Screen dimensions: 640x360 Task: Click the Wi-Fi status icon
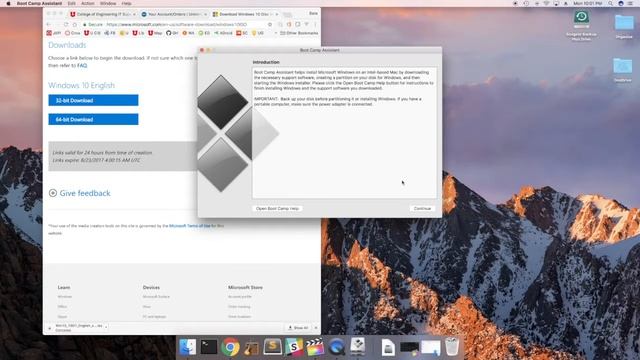coord(547,3)
